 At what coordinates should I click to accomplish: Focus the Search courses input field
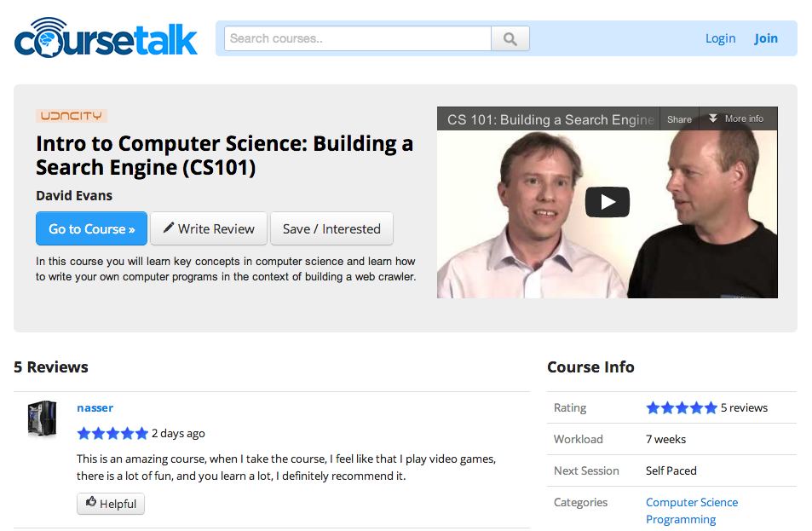pos(358,38)
